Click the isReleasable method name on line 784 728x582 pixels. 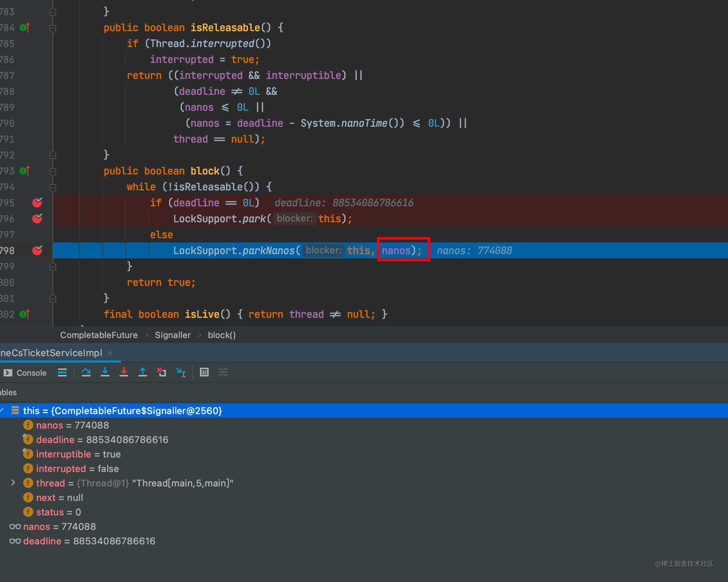click(x=225, y=28)
